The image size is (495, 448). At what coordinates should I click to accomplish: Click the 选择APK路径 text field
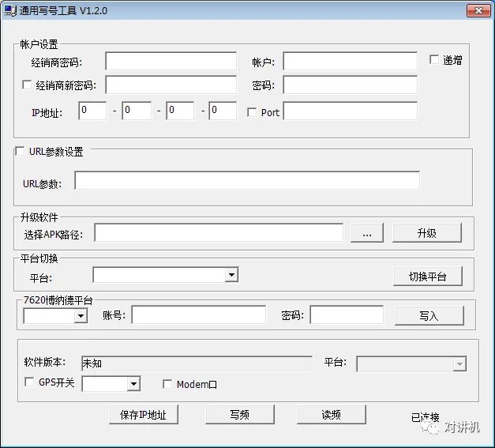[219, 233]
